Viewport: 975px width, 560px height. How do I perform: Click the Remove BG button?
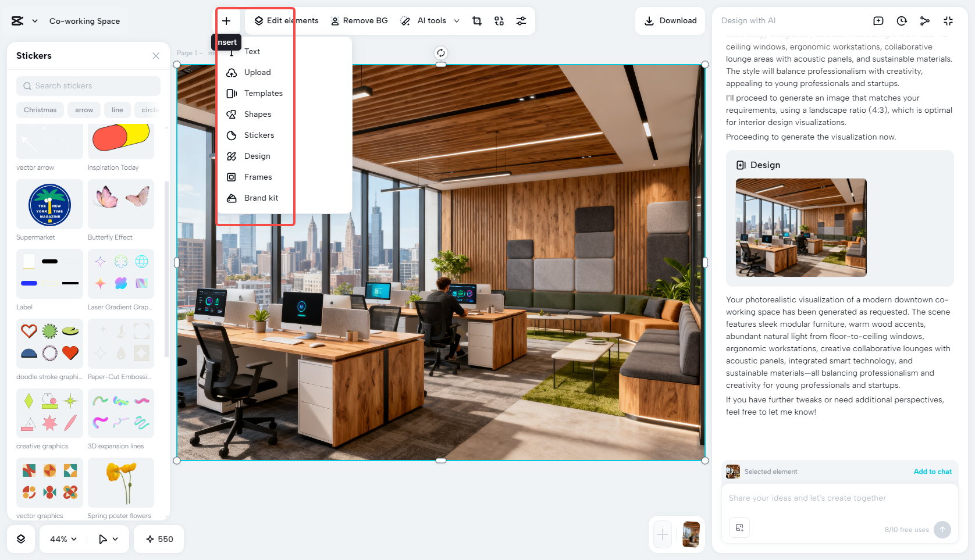coord(360,20)
